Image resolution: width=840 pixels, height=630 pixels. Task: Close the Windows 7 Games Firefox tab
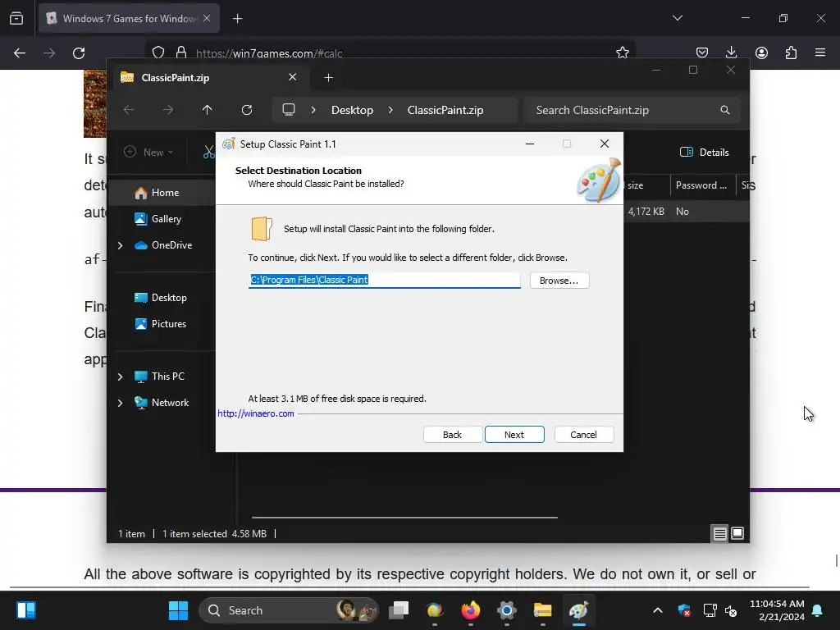[207, 18]
